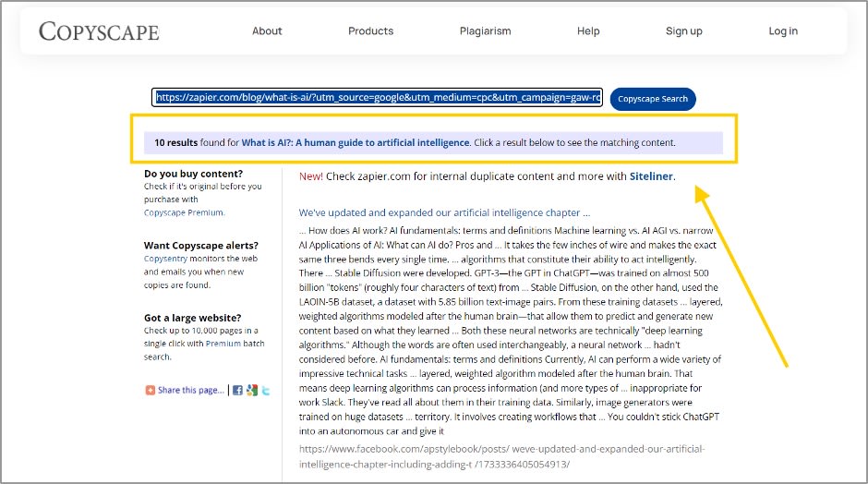Open the Copyscape Premium link

click(x=185, y=212)
